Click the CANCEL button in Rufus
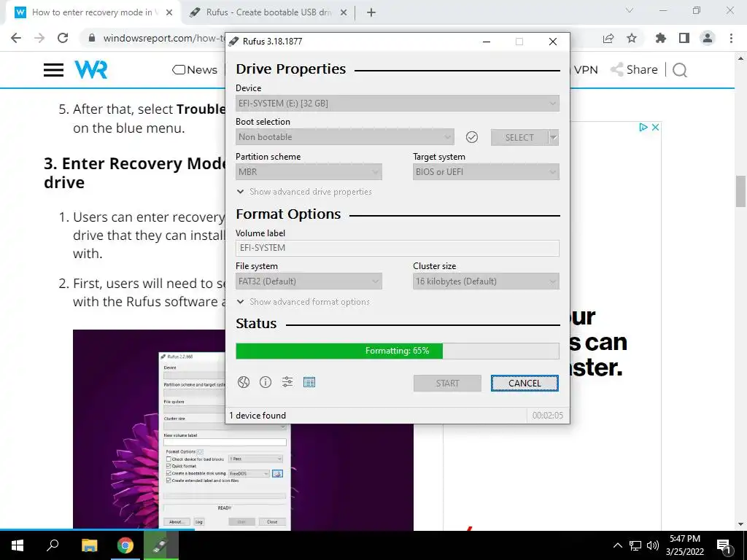Viewport: 747px width, 560px height. [525, 384]
